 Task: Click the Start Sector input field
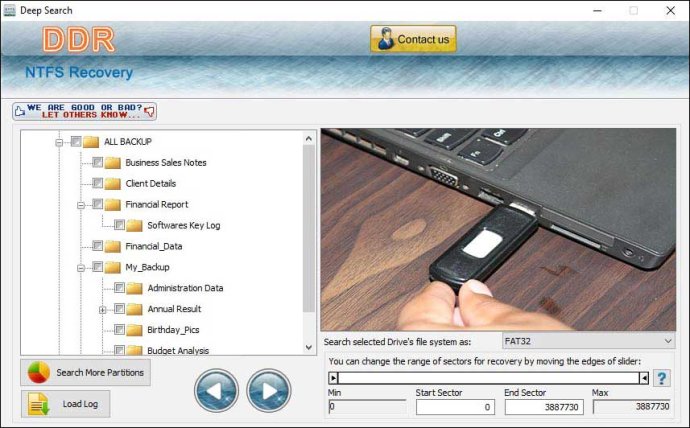tap(455, 407)
